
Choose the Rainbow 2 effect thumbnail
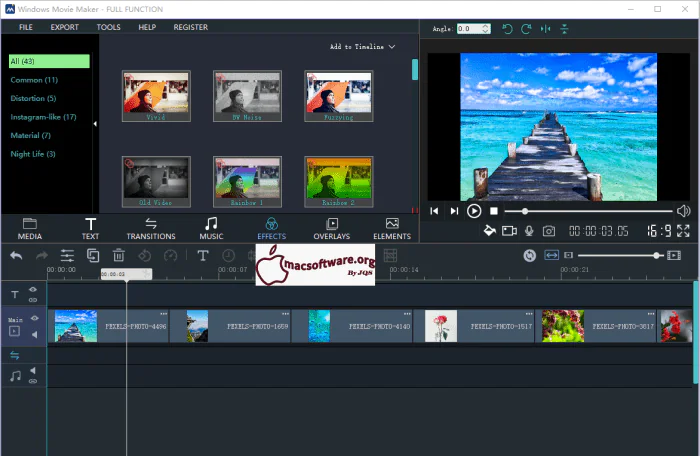(x=339, y=181)
